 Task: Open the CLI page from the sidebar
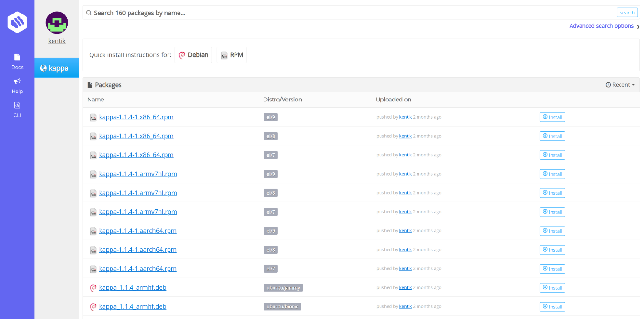coord(17,110)
